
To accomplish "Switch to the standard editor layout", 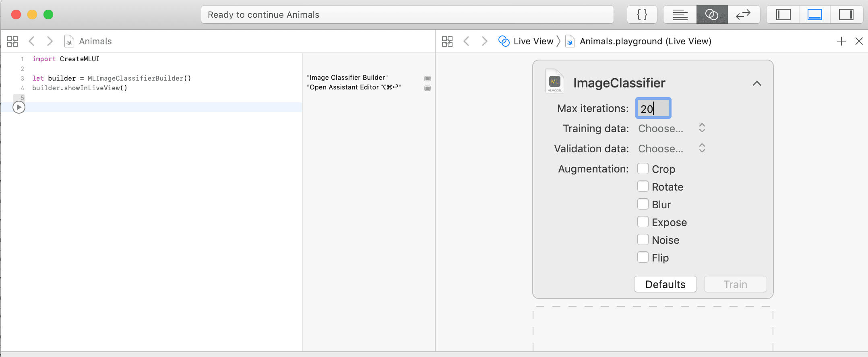I will pos(680,15).
